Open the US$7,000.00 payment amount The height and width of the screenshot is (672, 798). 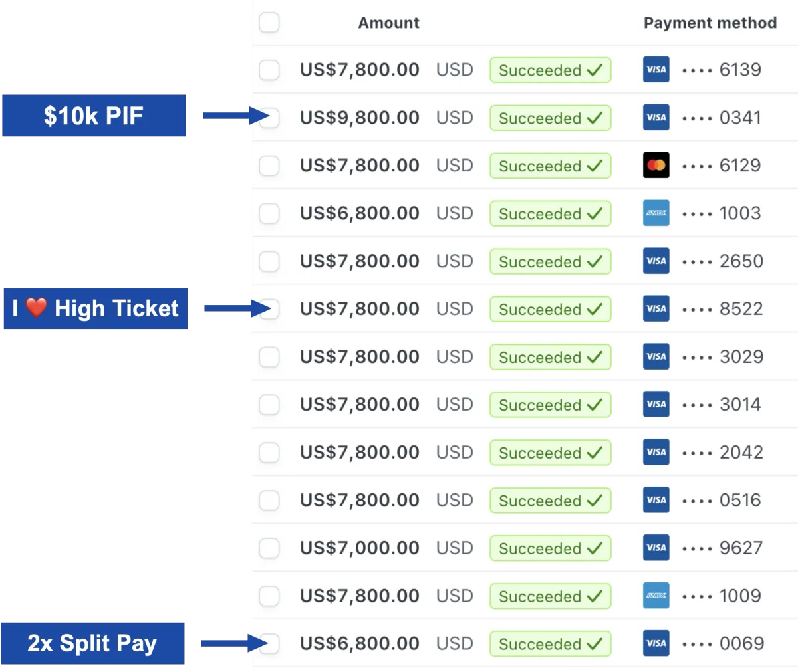coord(359,548)
